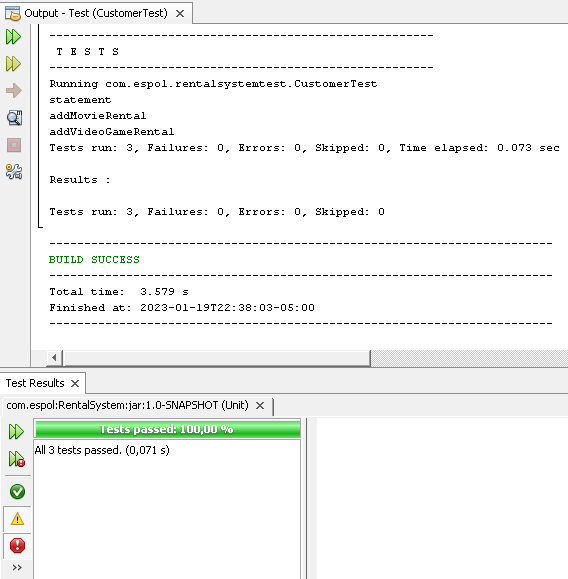Select the Test Results tab

(35, 383)
